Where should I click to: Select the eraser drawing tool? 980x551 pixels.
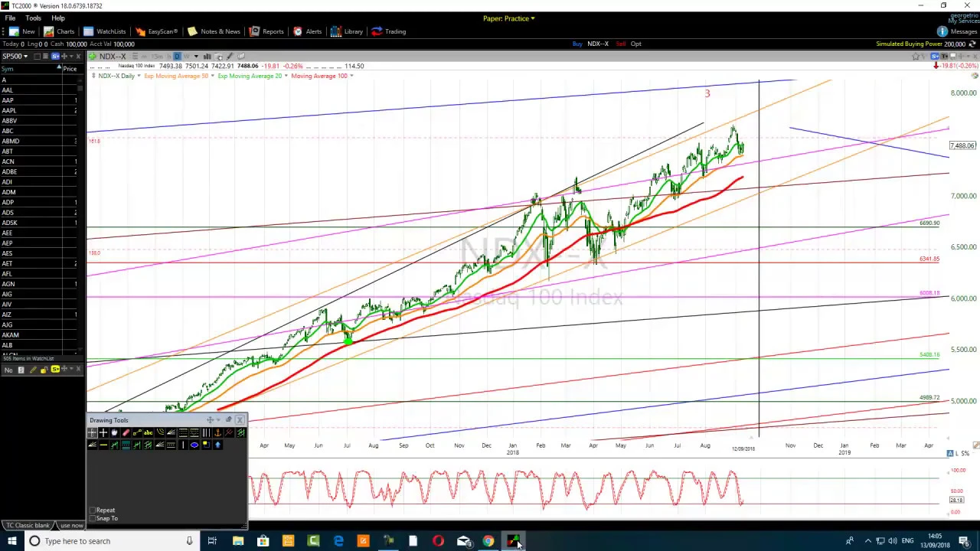pos(126,432)
